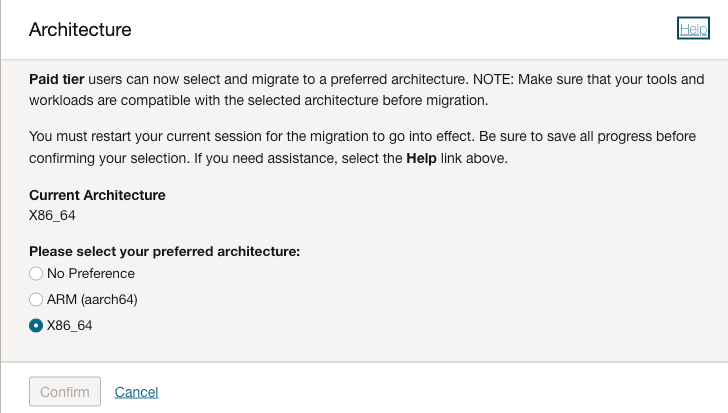Select the No Preference radio button
728x413 pixels.
(36, 273)
